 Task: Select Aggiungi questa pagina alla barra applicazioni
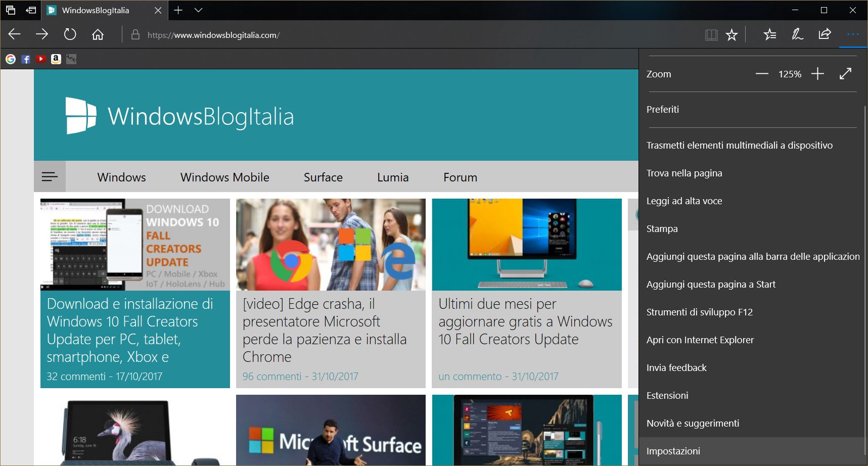752,256
